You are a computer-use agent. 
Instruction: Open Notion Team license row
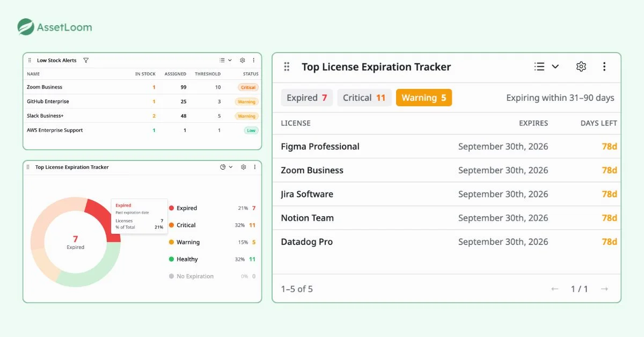pos(447,218)
